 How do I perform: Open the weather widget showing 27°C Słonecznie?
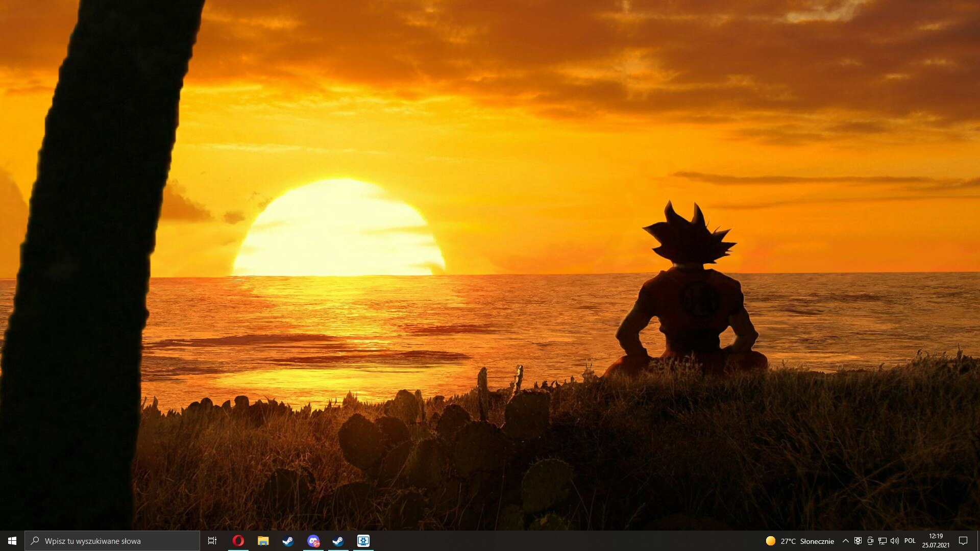point(800,541)
